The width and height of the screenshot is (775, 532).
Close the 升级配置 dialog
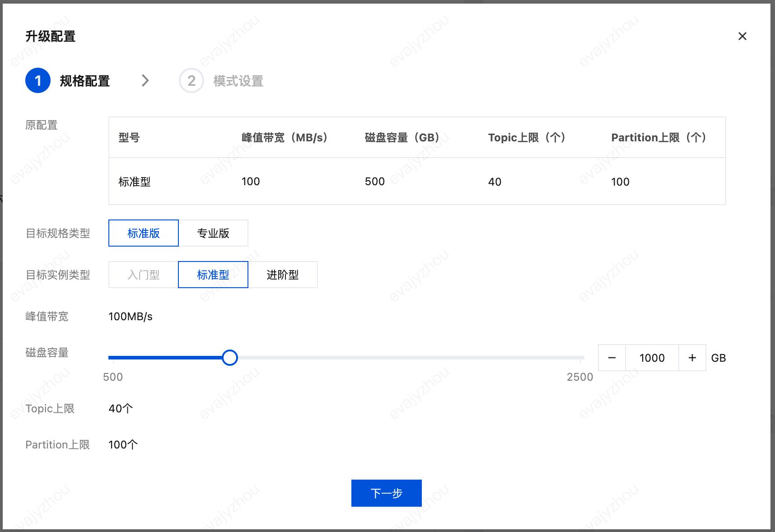[742, 36]
